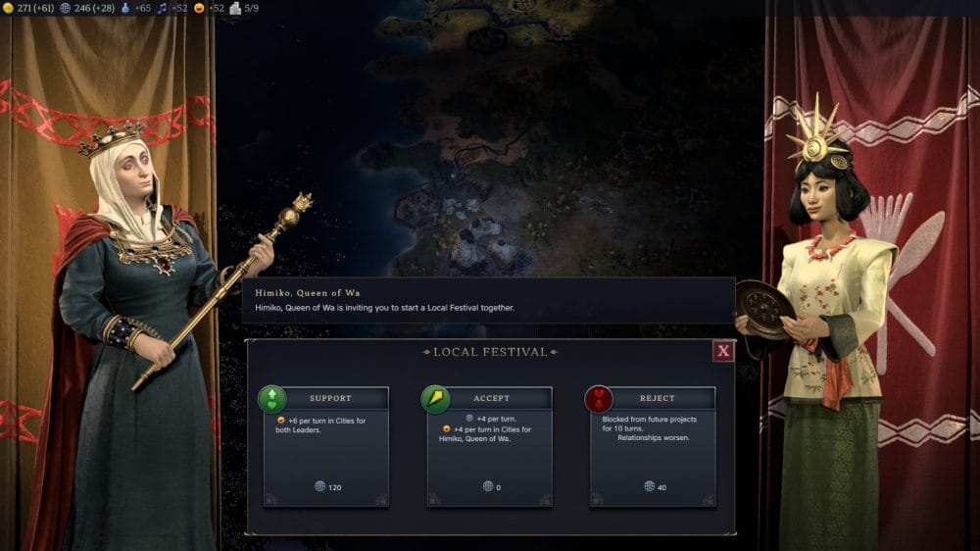Click the Himiko, Queen of Wa title text
The width and height of the screenshot is (980, 551).
coord(308,293)
